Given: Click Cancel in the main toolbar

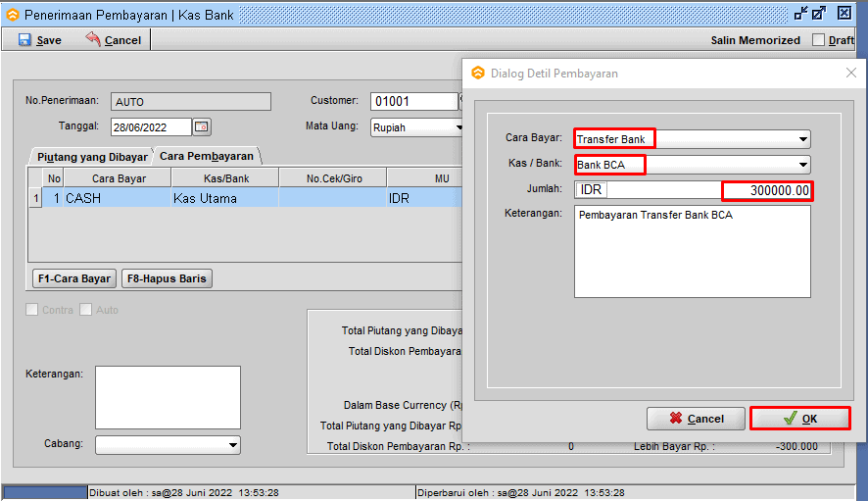Looking at the screenshot, I should click(x=114, y=40).
